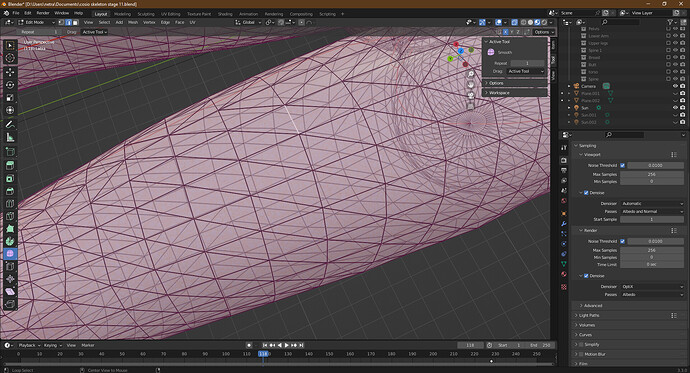
Task: Uncheck the render Denoise checkbox
Action: (586, 276)
